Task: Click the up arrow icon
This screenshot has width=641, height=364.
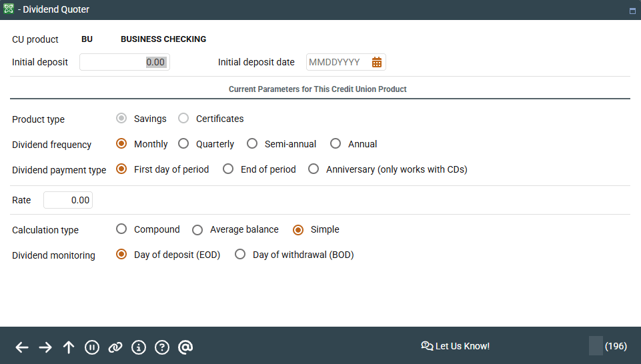Action: [69, 347]
